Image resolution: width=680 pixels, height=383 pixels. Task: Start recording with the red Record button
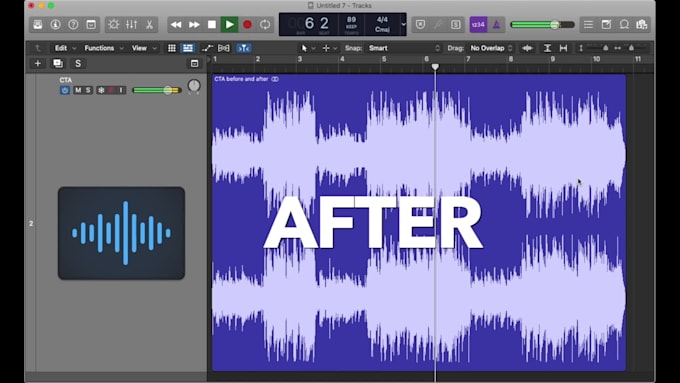pos(247,25)
